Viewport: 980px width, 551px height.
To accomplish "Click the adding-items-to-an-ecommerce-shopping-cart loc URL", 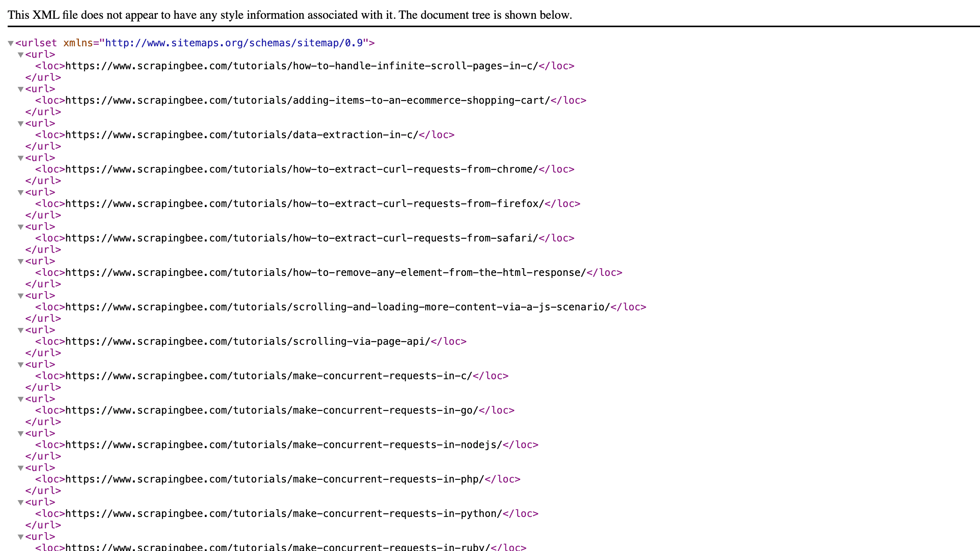I will pyautogui.click(x=308, y=100).
